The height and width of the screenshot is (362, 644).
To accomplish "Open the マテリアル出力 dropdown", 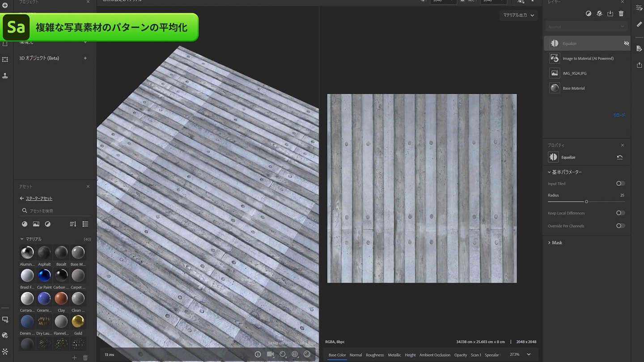I will coord(518,15).
